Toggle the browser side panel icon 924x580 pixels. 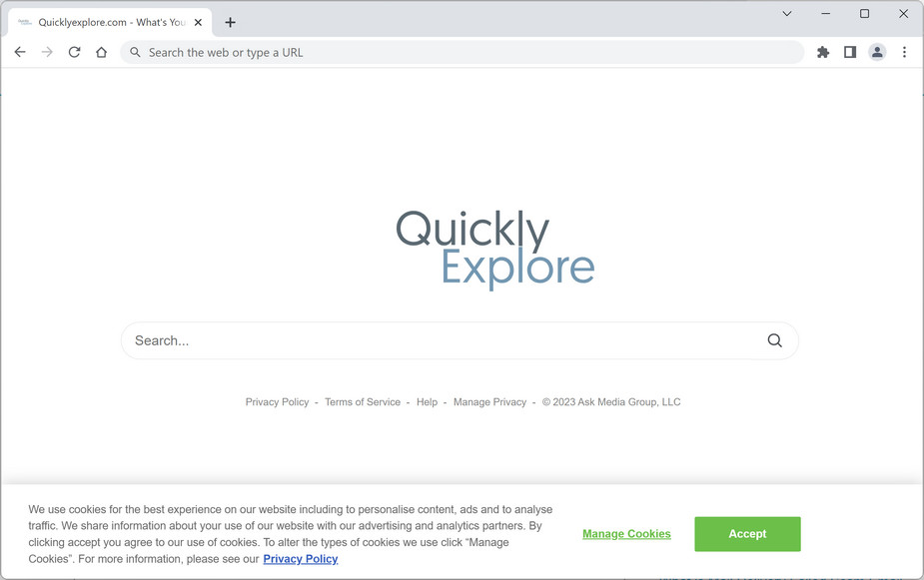click(x=850, y=52)
